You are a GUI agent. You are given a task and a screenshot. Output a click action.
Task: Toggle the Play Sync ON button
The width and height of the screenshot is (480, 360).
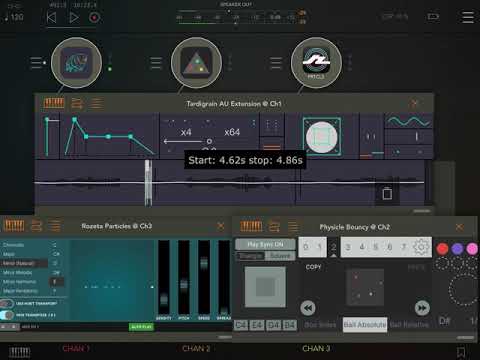point(265,244)
